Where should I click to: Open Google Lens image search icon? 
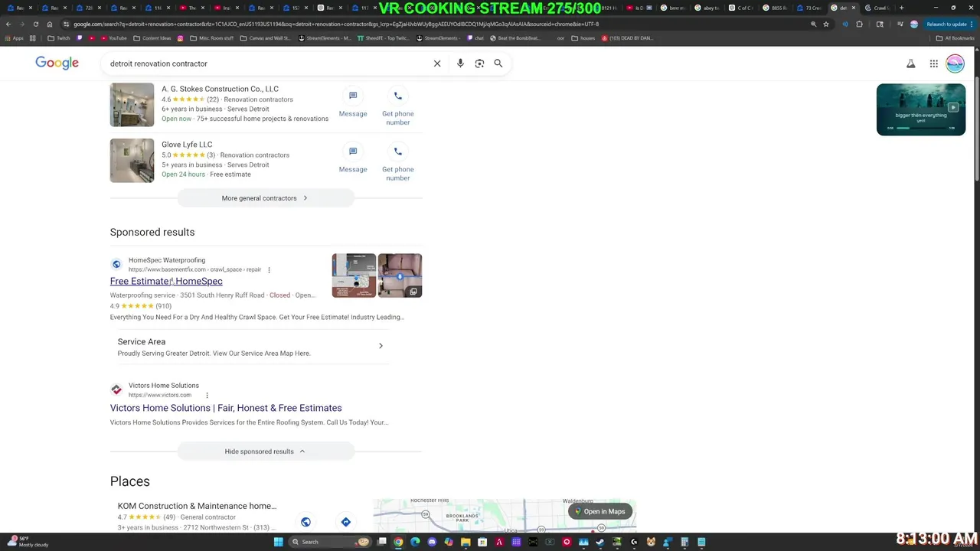coord(479,64)
